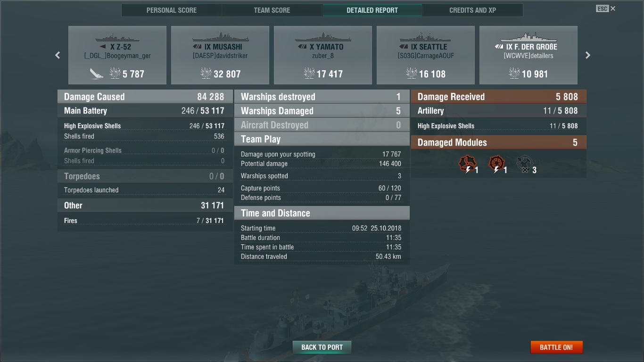Open the Personal Score tab
The height and width of the screenshot is (362, 644).
tap(172, 10)
